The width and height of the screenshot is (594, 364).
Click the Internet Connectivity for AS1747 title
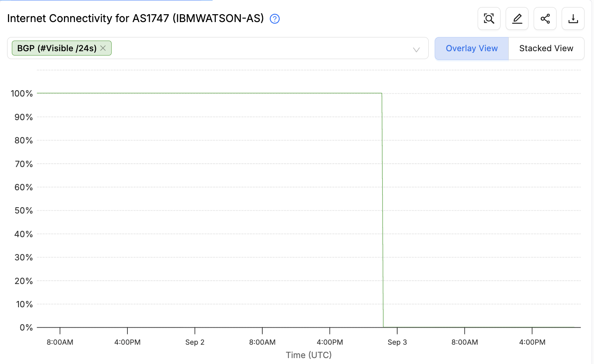point(135,19)
